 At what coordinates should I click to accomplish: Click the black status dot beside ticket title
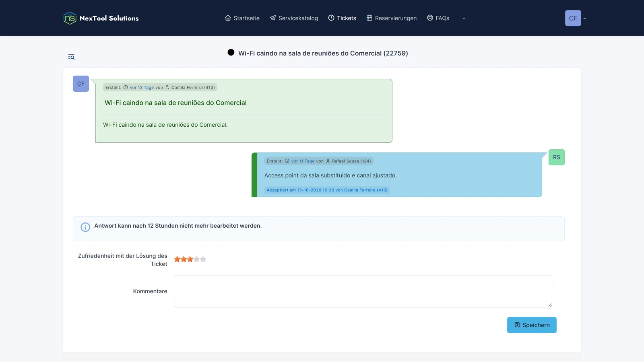click(231, 52)
